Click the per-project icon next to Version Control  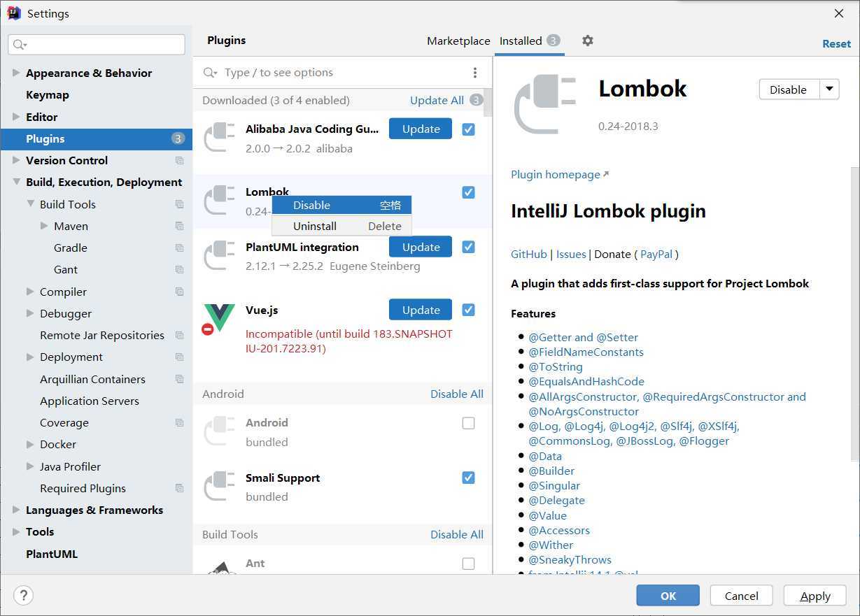(x=180, y=161)
